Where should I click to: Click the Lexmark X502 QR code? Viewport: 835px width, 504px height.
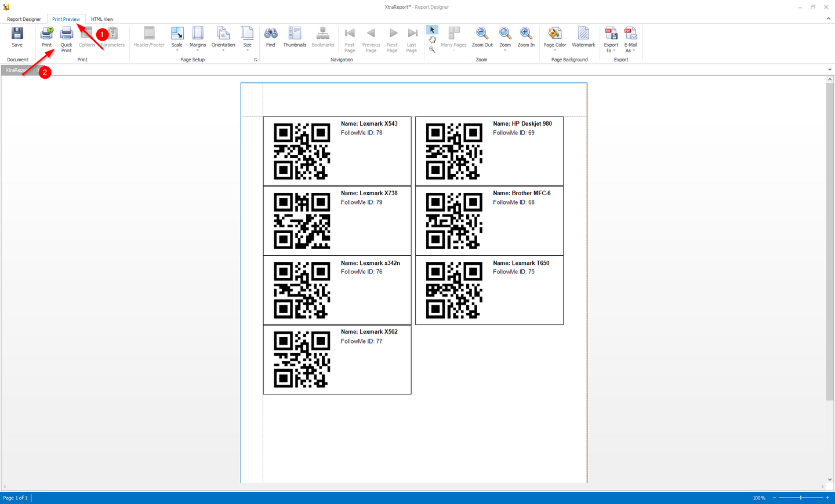pos(302,359)
